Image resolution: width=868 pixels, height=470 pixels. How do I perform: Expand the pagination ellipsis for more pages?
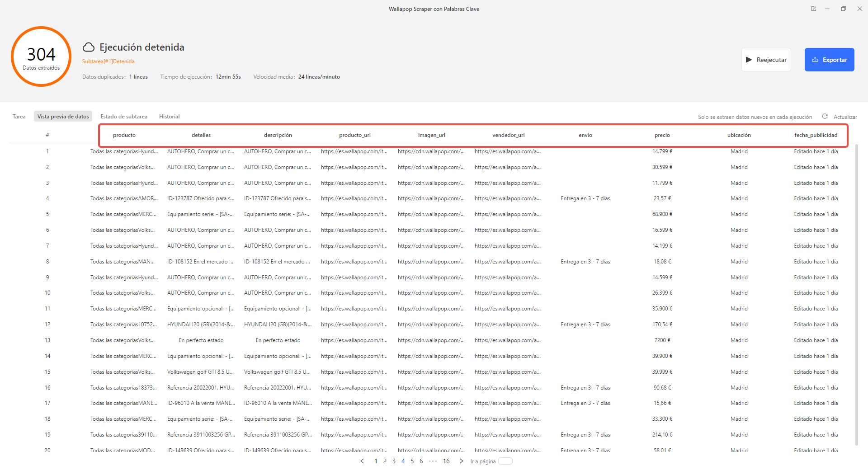coord(433,461)
